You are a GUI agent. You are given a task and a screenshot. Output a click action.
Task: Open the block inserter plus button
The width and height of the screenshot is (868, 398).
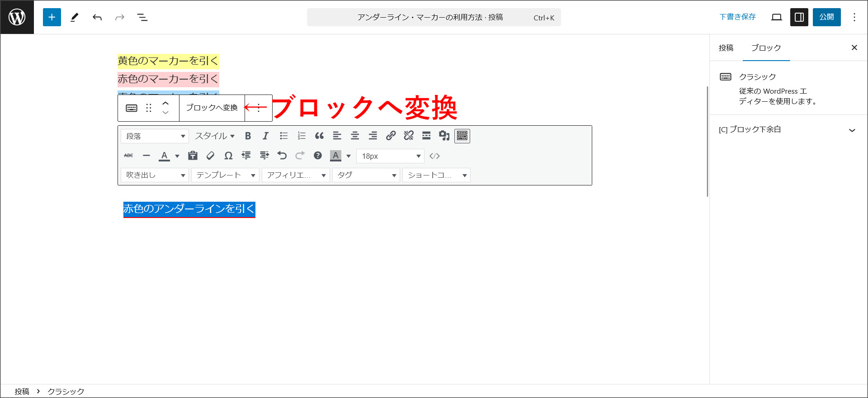coord(52,17)
